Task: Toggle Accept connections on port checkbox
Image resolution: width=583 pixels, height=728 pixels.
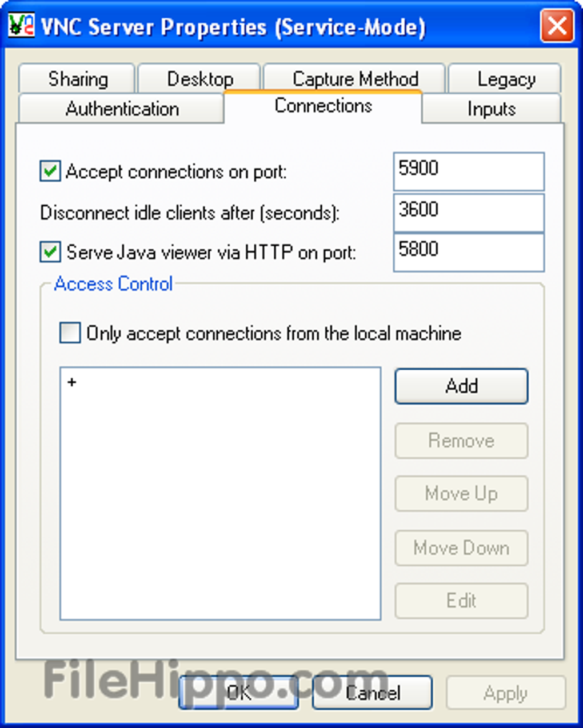Action: point(50,171)
